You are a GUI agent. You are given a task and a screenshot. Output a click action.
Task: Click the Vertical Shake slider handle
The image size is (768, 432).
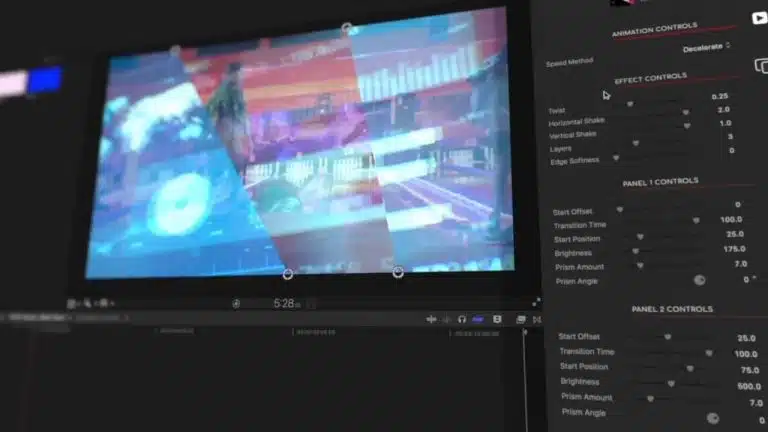pyautogui.click(x=687, y=126)
